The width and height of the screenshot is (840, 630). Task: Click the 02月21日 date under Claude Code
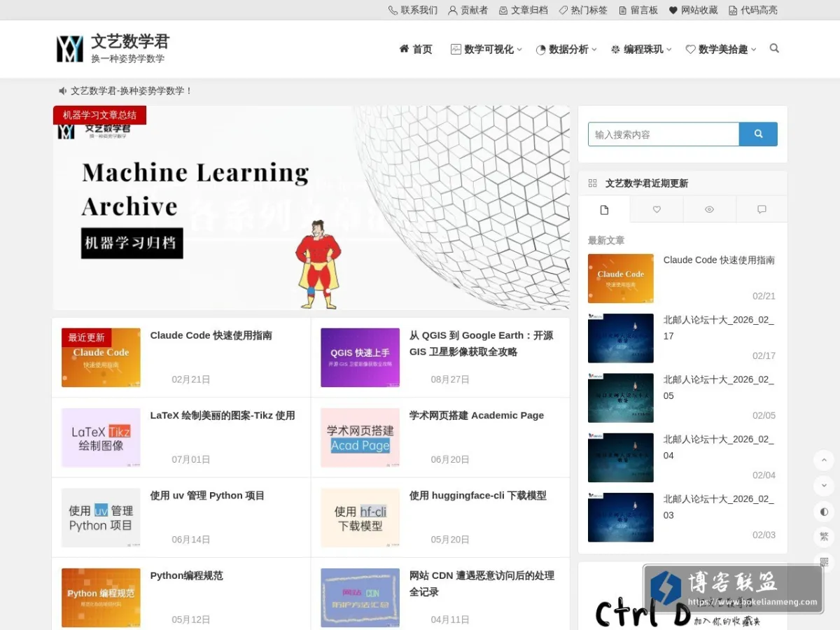(191, 379)
